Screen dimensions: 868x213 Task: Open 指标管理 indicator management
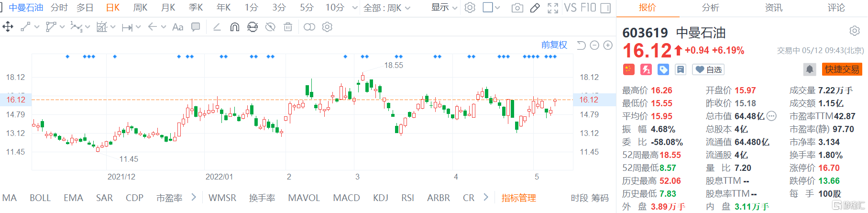click(519, 198)
